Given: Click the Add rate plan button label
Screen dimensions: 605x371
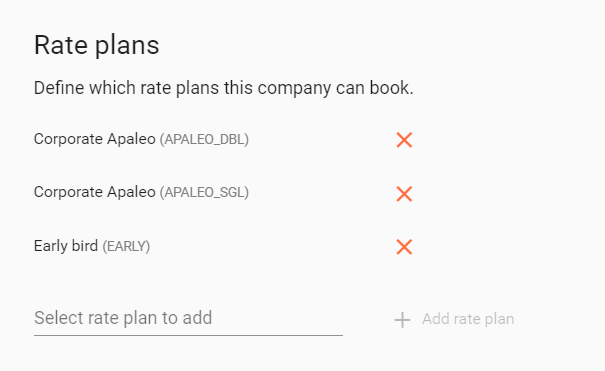Looking at the screenshot, I should pyautogui.click(x=468, y=319).
